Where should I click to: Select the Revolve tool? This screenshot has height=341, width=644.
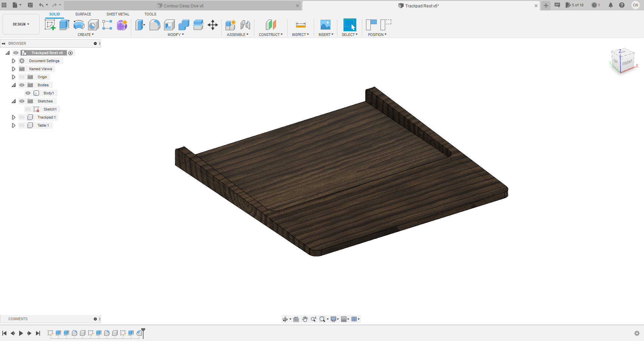tap(79, 25)
